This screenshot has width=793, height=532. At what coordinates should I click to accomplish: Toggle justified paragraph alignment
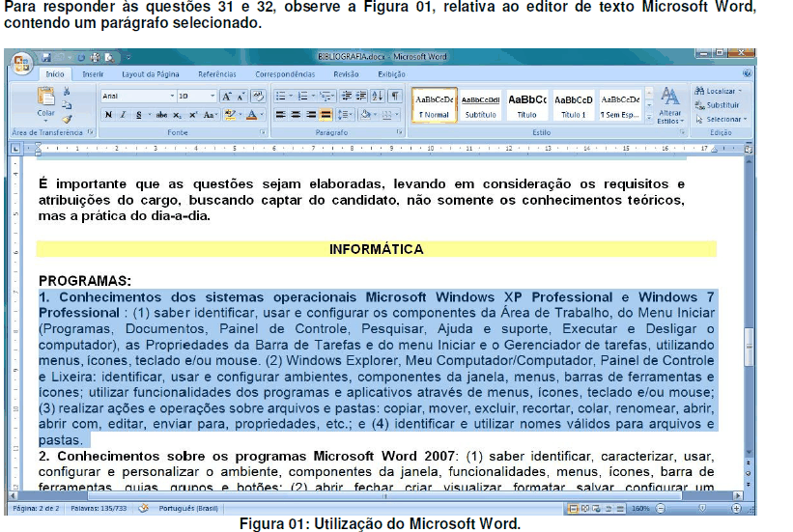click(326, 115)
